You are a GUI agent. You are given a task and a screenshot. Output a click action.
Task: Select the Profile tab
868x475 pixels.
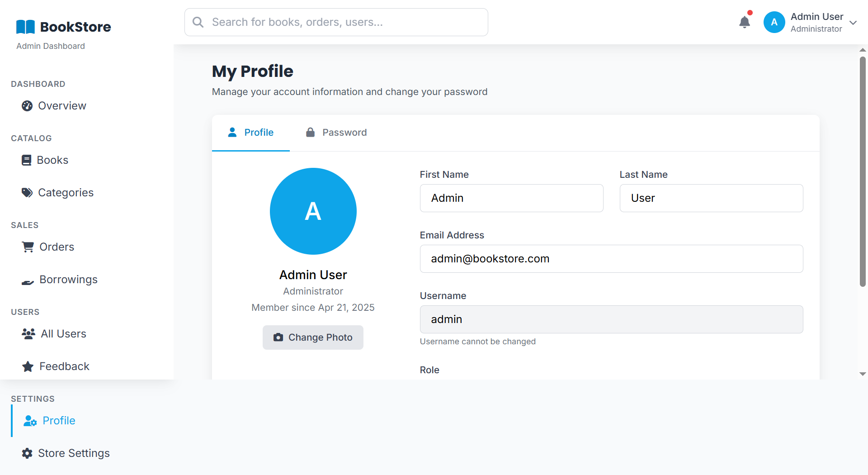click(x=251, y=133)
